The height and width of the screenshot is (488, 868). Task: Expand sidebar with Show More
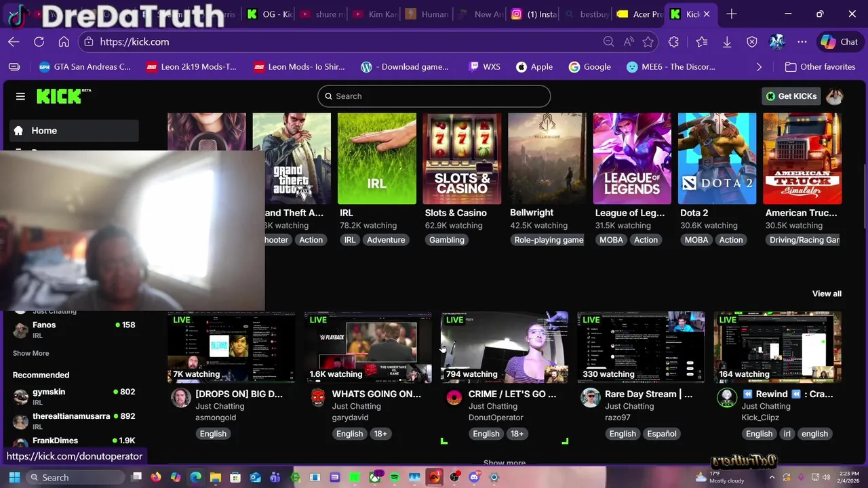(31, 353)
